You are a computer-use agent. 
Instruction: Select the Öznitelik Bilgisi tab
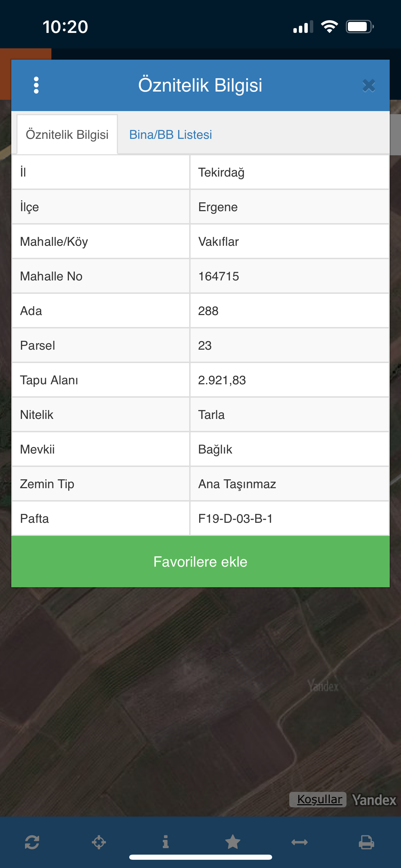(x=67, y=135)
